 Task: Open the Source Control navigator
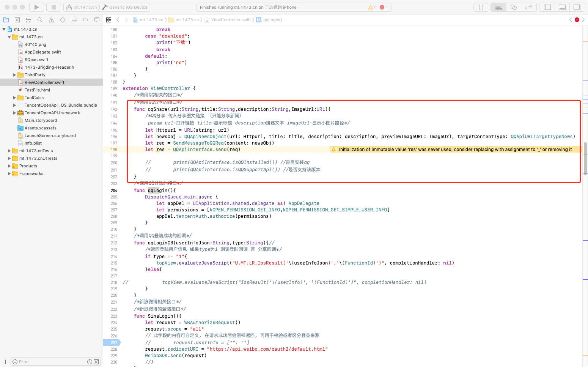(17, 20)
